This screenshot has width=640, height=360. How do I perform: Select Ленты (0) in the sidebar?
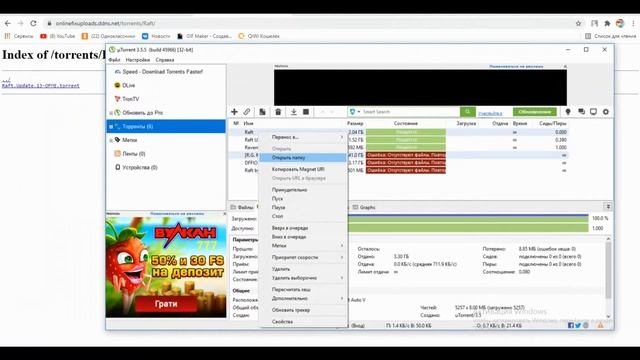(133, 154)
